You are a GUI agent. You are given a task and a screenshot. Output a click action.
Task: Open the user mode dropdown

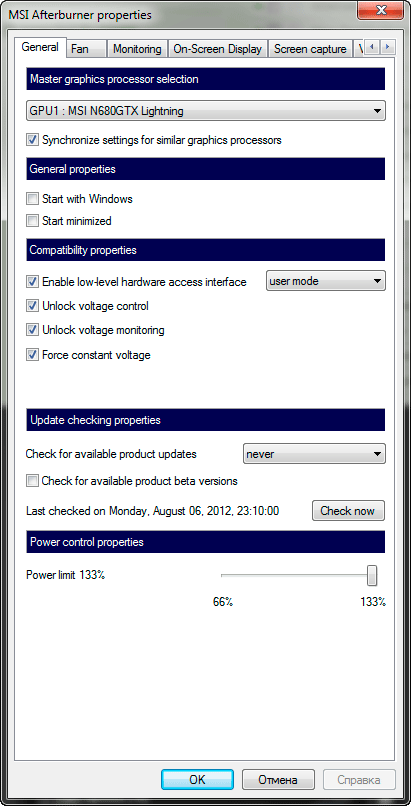click(326, 281)
